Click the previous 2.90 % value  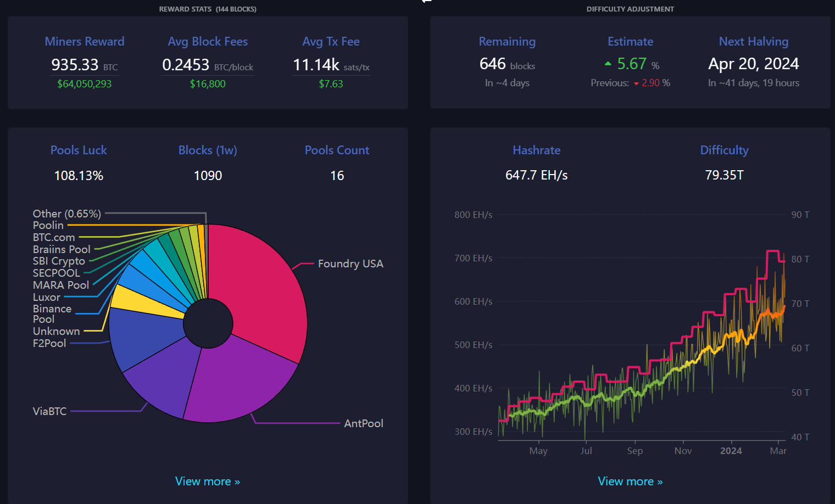pyautogui.click(x=656, y=83)
